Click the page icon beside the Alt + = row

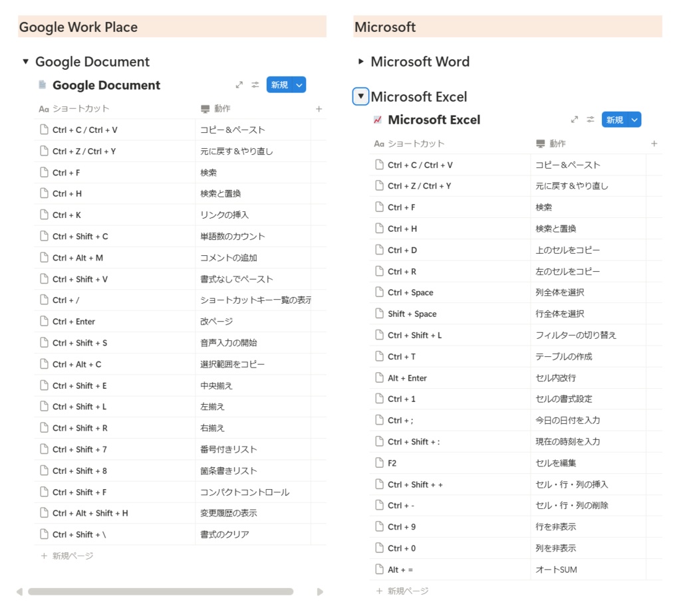click(x=380, y=569)
